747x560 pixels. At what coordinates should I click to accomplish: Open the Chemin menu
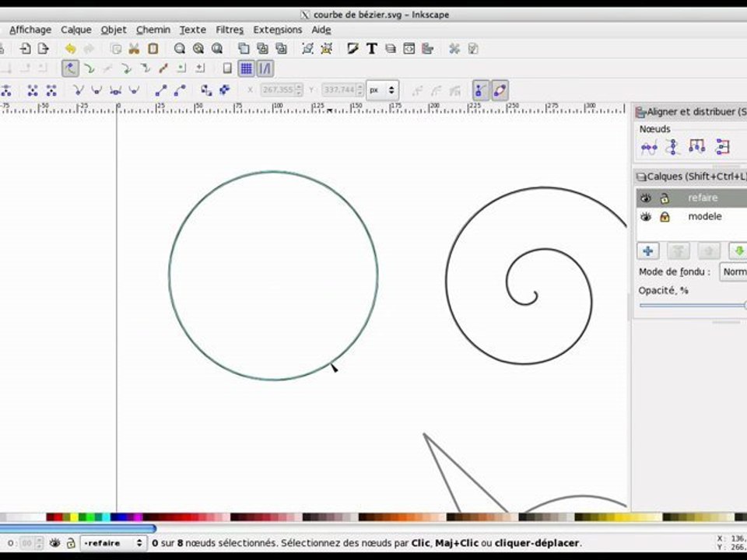153,30
